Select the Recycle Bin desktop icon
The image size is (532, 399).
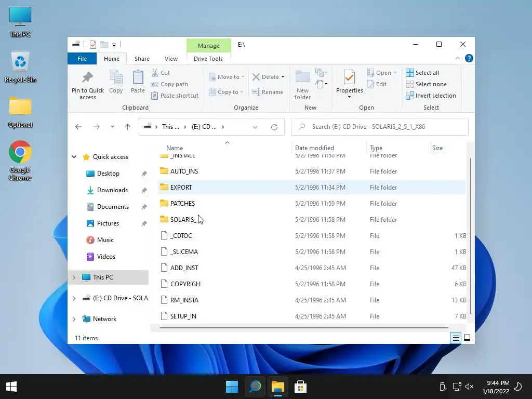click(20, 67)
